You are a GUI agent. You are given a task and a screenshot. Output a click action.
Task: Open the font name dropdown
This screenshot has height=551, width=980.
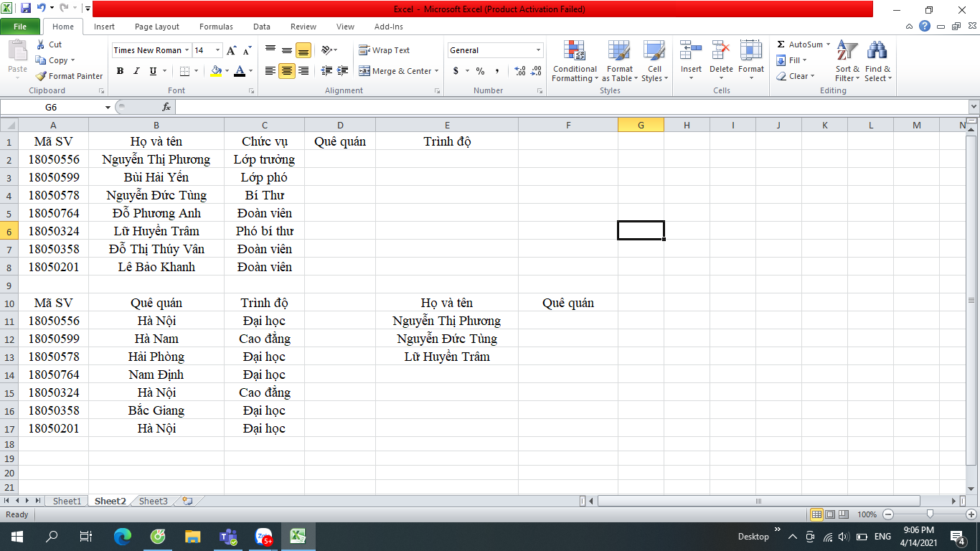(x=187, y=50)
